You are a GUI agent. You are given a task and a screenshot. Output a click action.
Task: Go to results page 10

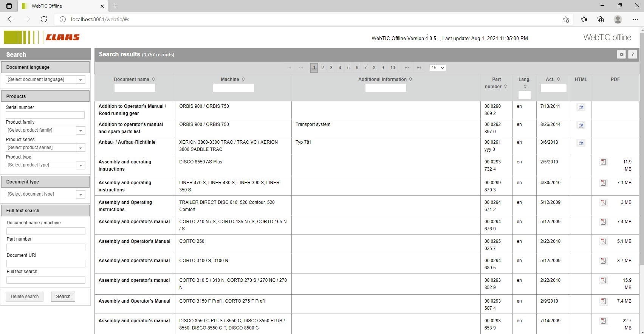pos(393,68)
